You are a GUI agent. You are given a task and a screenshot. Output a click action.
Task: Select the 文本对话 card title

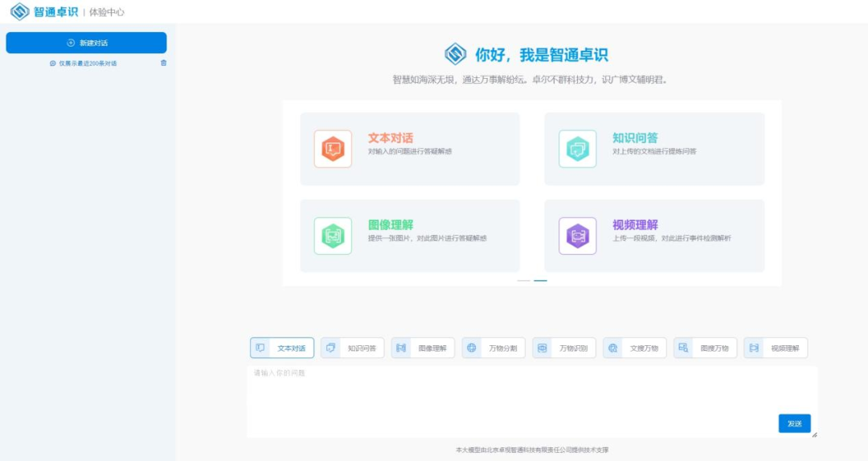pyautogui.click(x=391, y=138)
